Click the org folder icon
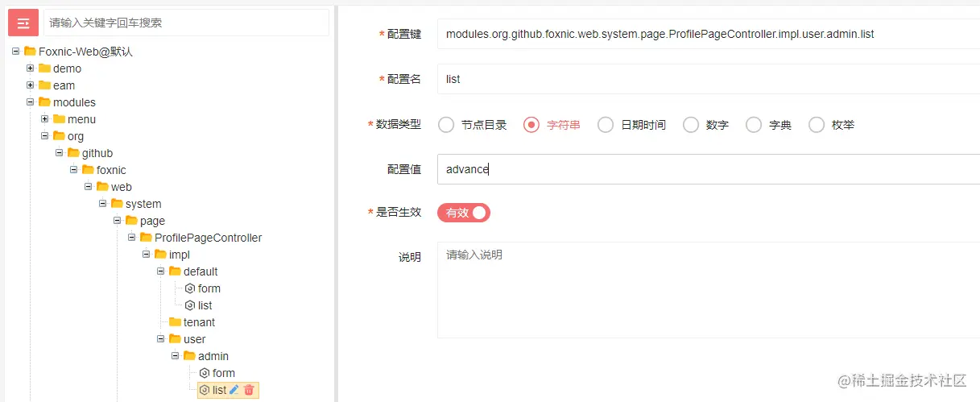 click(x=59, y=136)
